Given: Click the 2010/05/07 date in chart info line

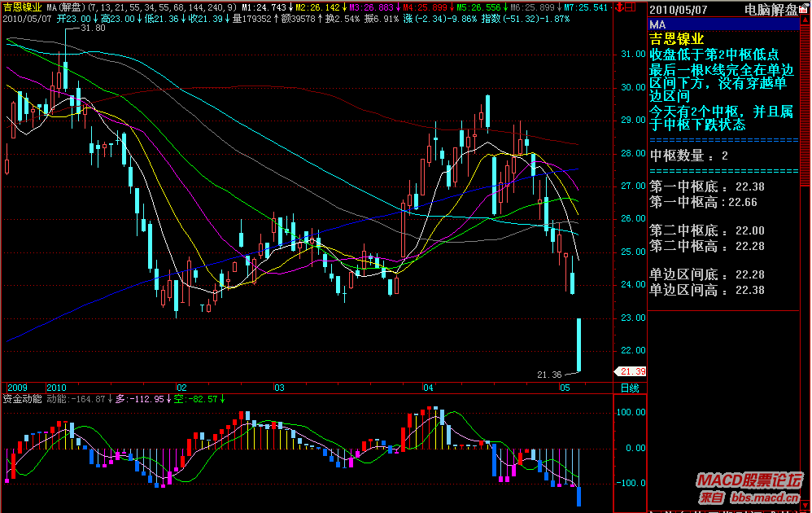Looking at the screenshot, I should click(28, 19).
